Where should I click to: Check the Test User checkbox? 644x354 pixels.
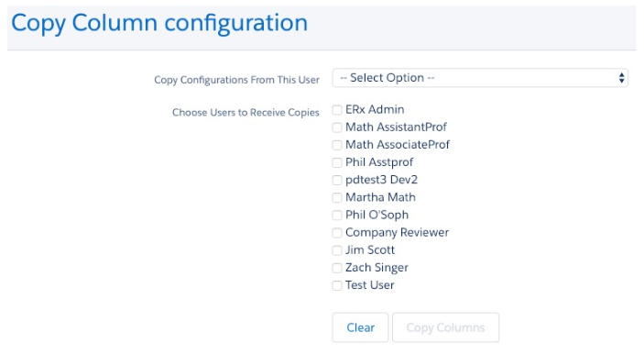(x=337, y=286)
